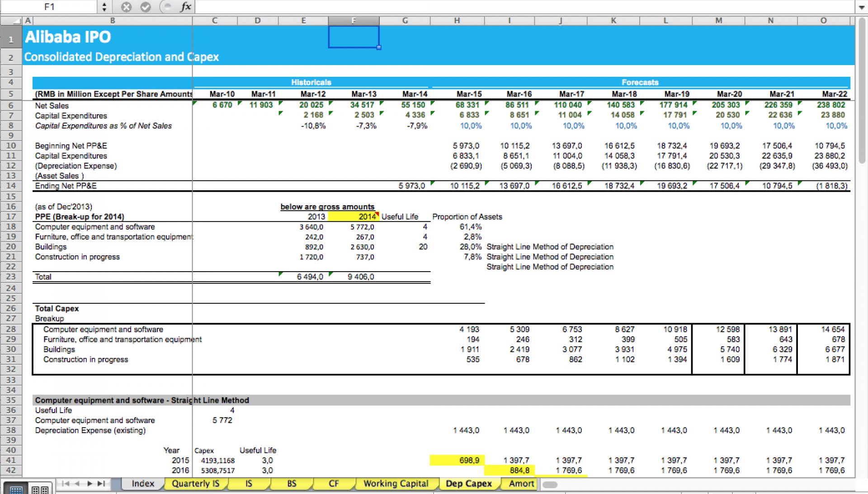
Task: Click the 5 772 value in row 37
Action: tap(222, 420)
